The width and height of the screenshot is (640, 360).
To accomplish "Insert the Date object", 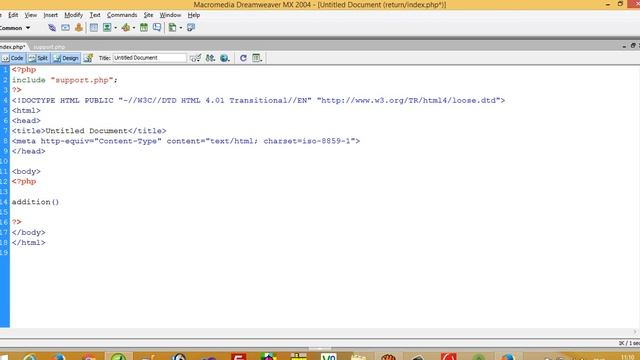I will 144,28.
